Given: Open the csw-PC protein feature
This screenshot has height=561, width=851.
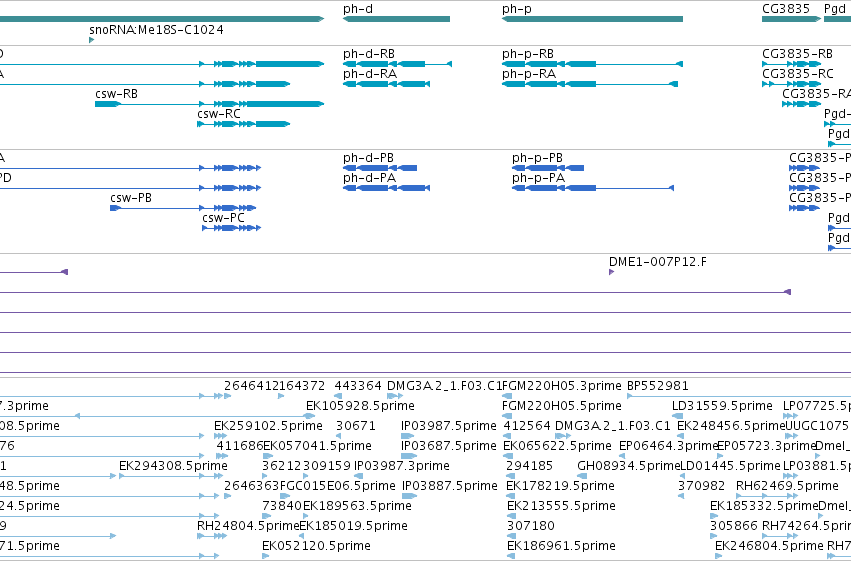Looking at the screenshot, I should [x=232, y=228].
